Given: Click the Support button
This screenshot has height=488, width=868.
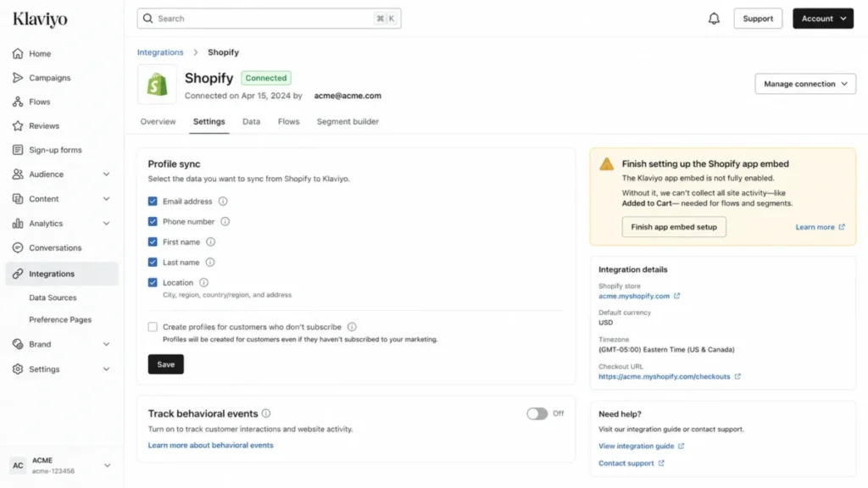Looking at the screenshot, I should [x=758, y=19].
